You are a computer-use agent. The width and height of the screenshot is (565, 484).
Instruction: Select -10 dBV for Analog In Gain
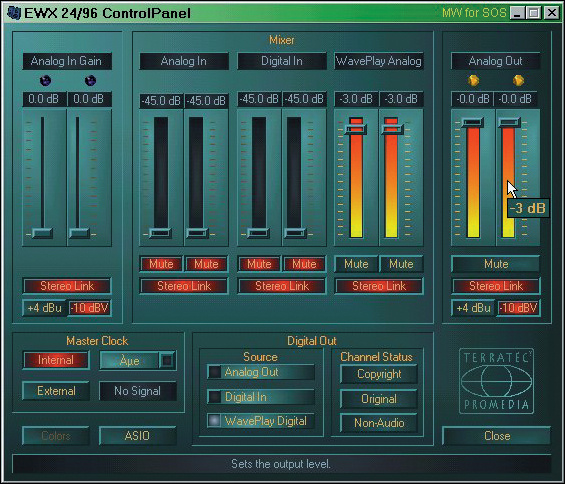pyautogui.click(x=89, y=308)
